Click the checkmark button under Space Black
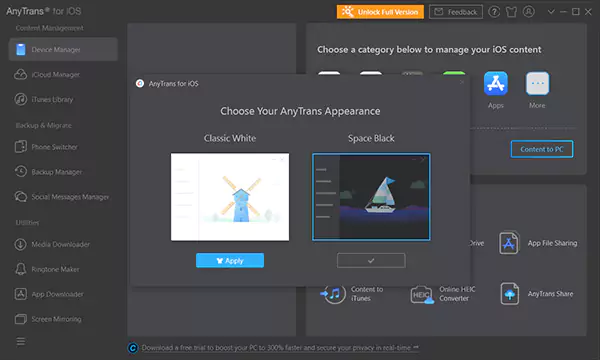 click(x=371, y=260)
